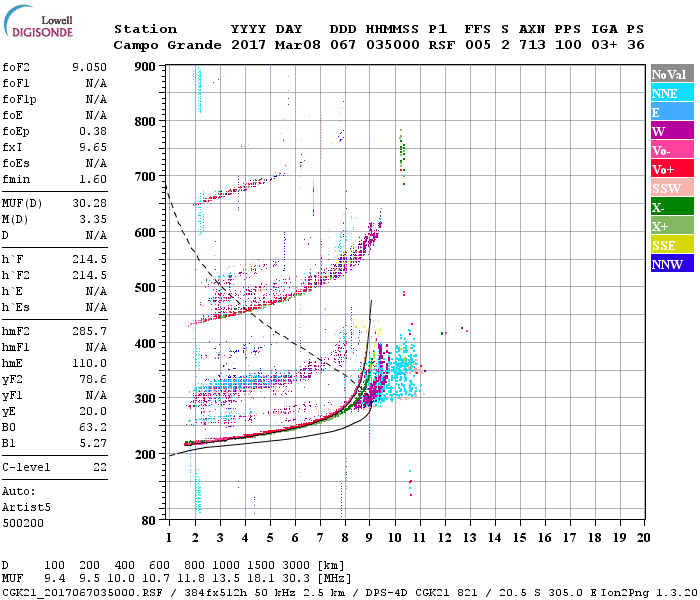Select the NNW dark blue legend swatch

(672, 263)
